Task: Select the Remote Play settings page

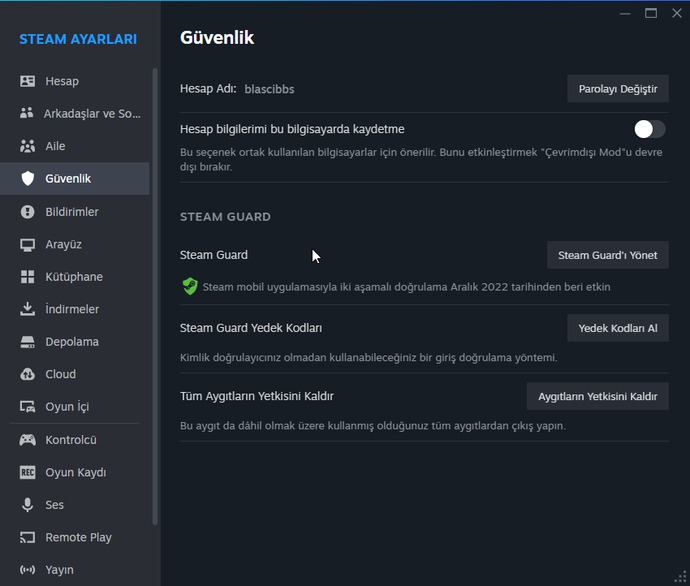Action: [x=75, y=537]
